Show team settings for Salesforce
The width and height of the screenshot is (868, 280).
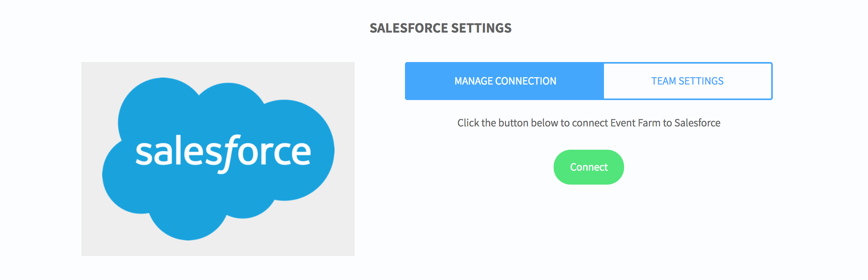pyautogui.click(x=688, y=81)
